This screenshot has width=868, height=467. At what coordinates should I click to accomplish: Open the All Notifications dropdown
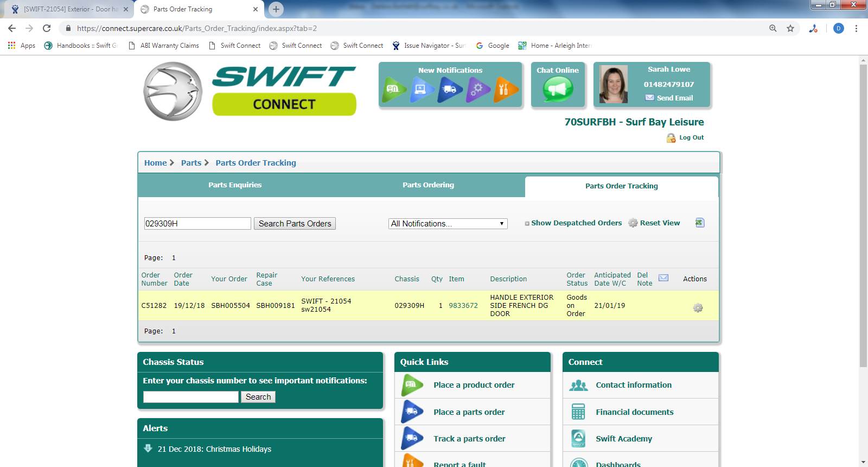pyautogui.click(x=448, y=224)
